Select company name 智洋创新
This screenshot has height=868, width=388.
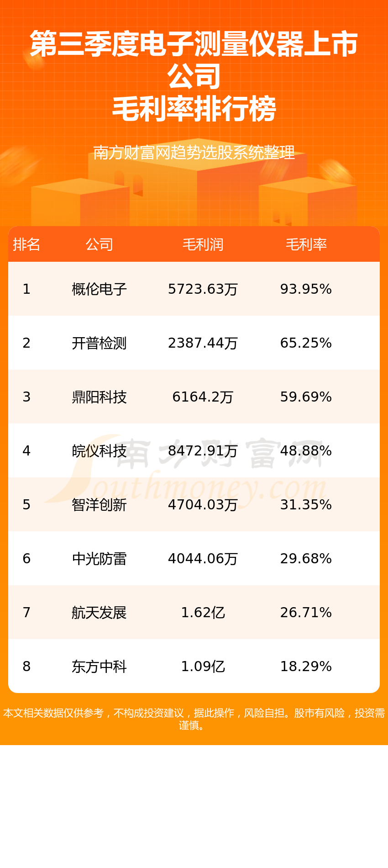point(99,505)
